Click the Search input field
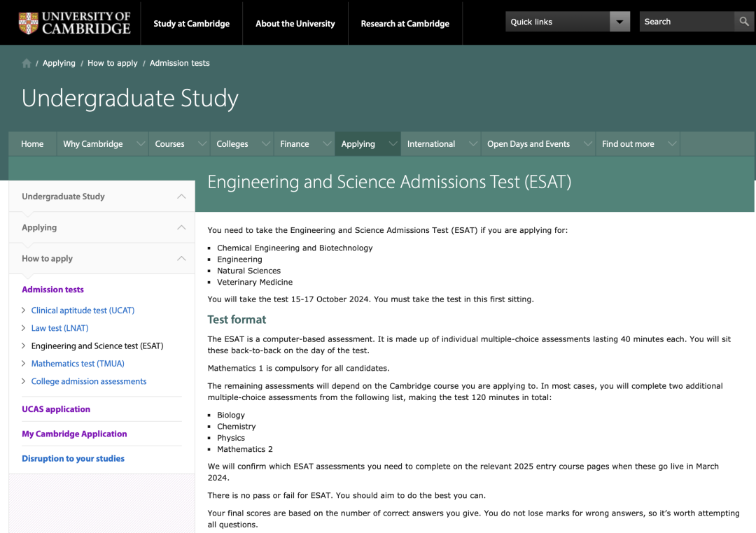The height and width of the screenshot is (533, 756). (x=687, y=22)
